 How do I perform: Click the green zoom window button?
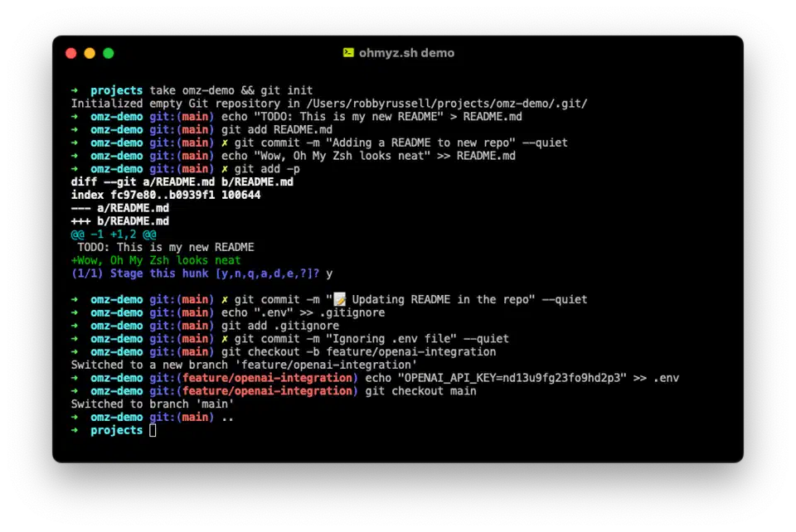109,53
